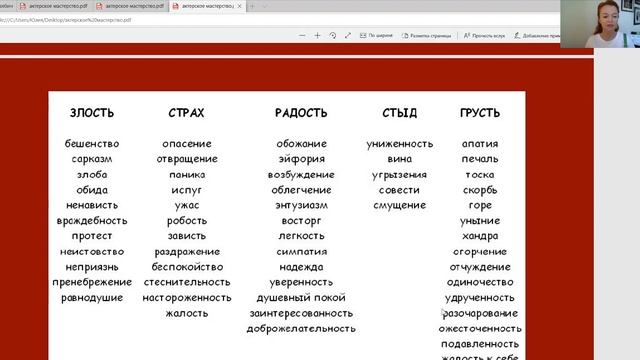Switch to the leftmost актерское мастерство.pdf tab
640x360 pixels.
(x=54, y=6)
